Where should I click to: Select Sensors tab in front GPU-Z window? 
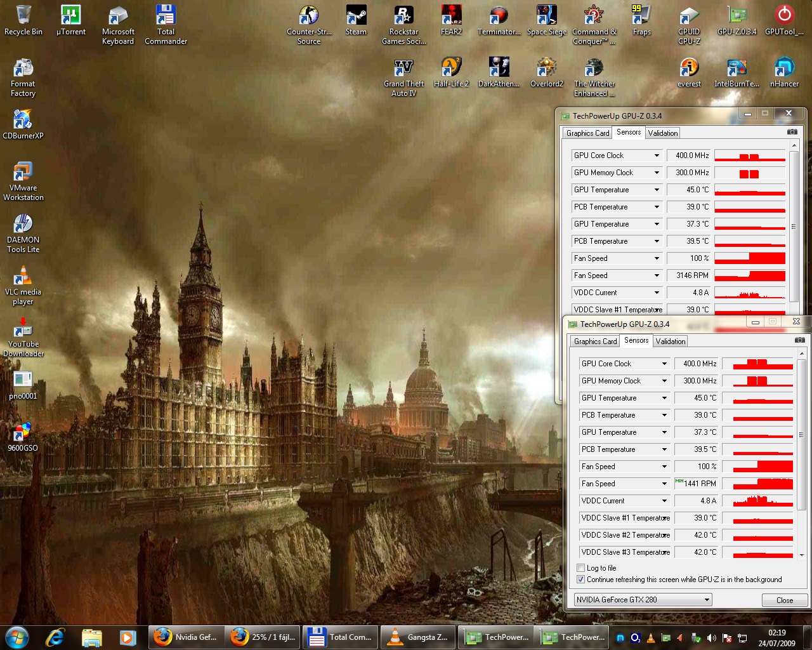[x=636, y=340]
